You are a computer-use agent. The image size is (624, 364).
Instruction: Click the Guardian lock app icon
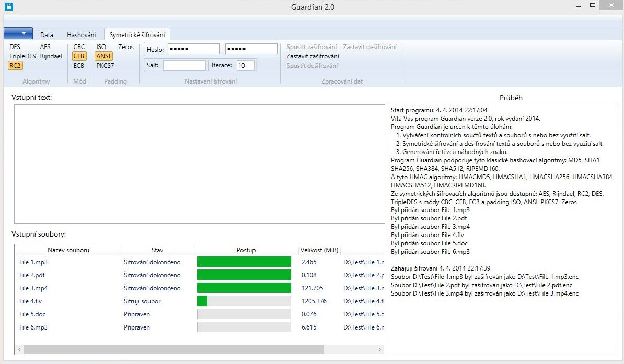coord(9,6)
